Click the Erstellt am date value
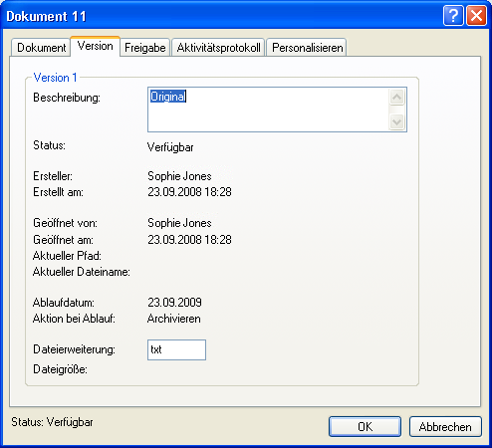 (x=189, y=192)
